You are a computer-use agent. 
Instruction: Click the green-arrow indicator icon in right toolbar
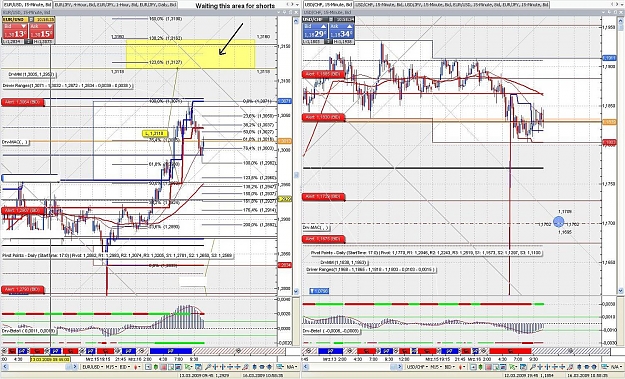coord(513,367)
